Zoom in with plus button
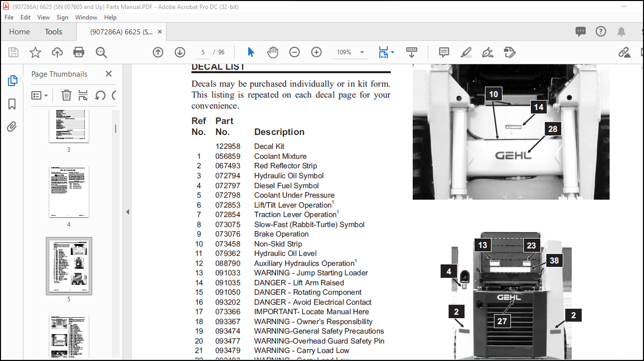This screenshot has width=644, height=361. coord(317,52)
